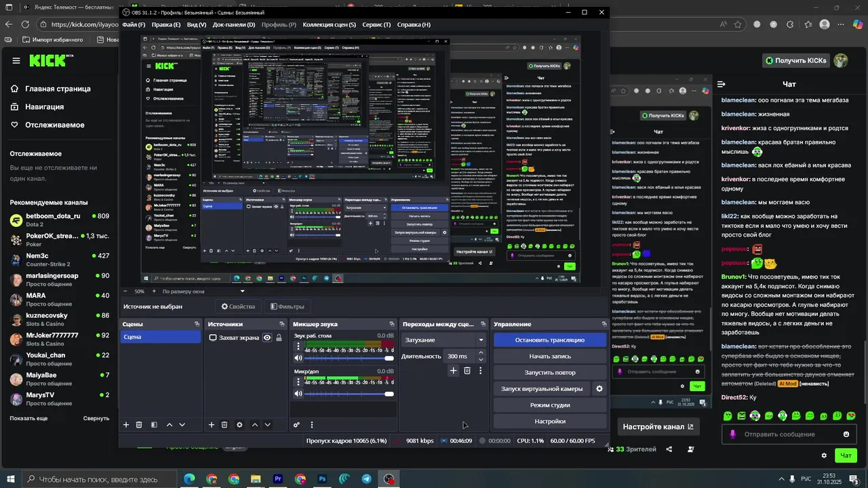Image resolution: width=868 pixels, height=488 pixels.
Task: Toggle studio mode in OBS
Action: (549, 405)
